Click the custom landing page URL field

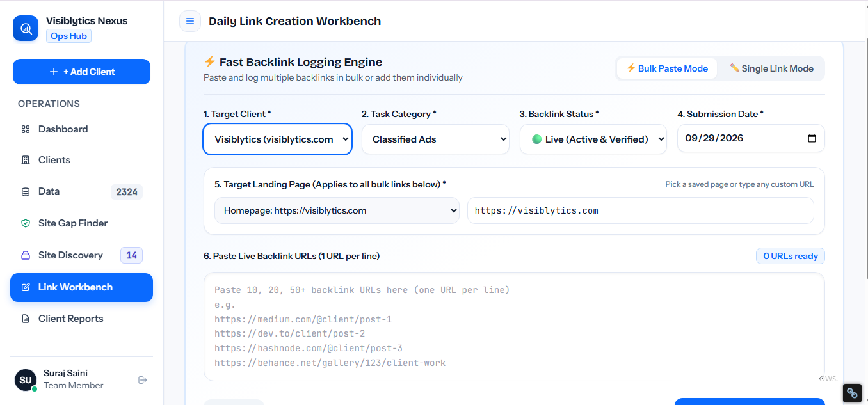(x=641, y=210)
